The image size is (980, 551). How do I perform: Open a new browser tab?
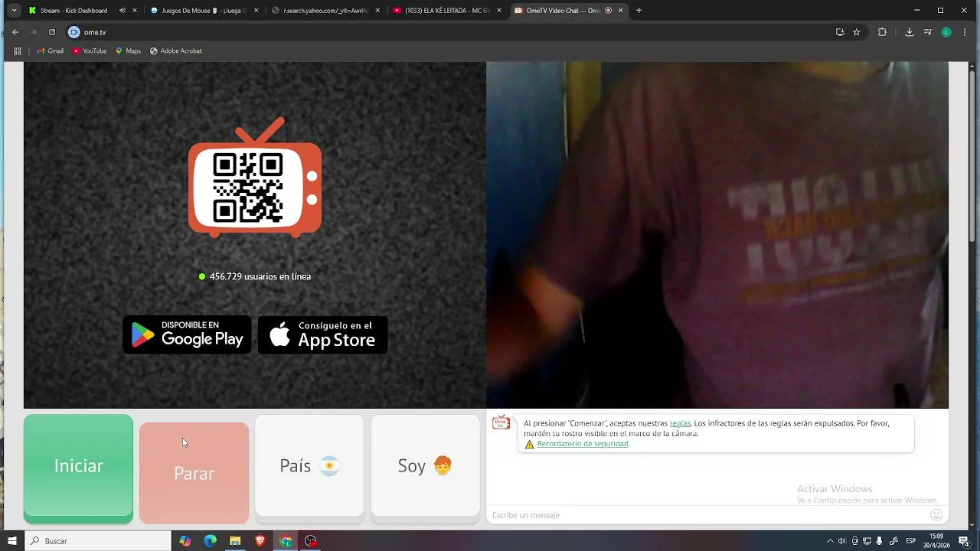(639, 11)
